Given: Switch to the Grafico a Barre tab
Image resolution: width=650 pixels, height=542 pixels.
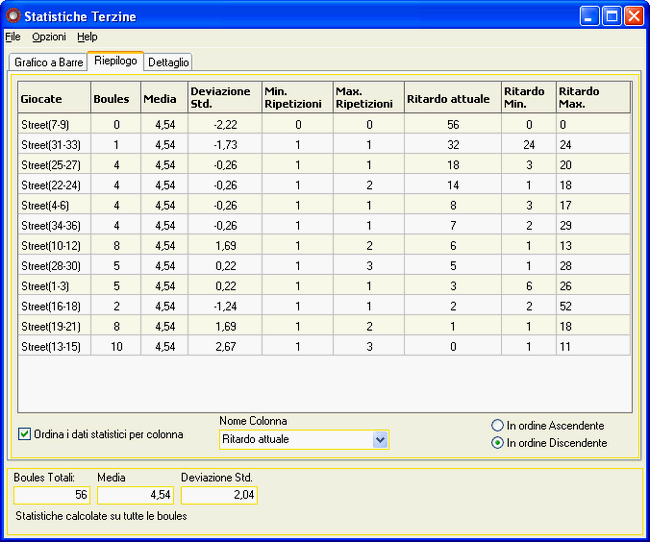Looking at the screenshot, I should tap(48, 62).
